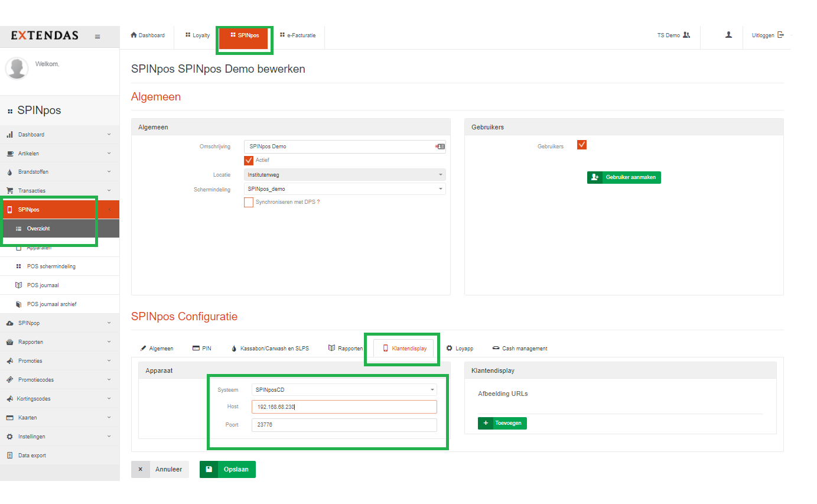Expand the SPINpop sidebar menu
The image size is (817, 504).
(x=60, y=323)
